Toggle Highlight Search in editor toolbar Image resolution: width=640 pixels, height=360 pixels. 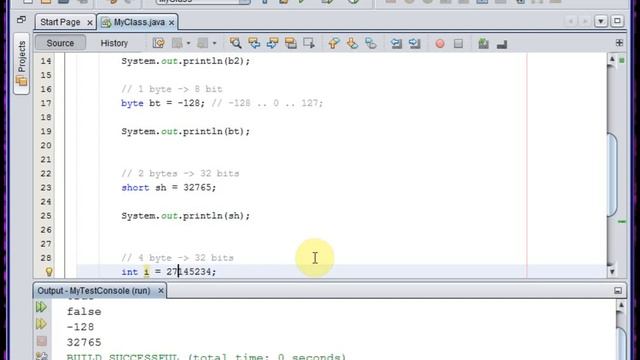coord(291,43)
